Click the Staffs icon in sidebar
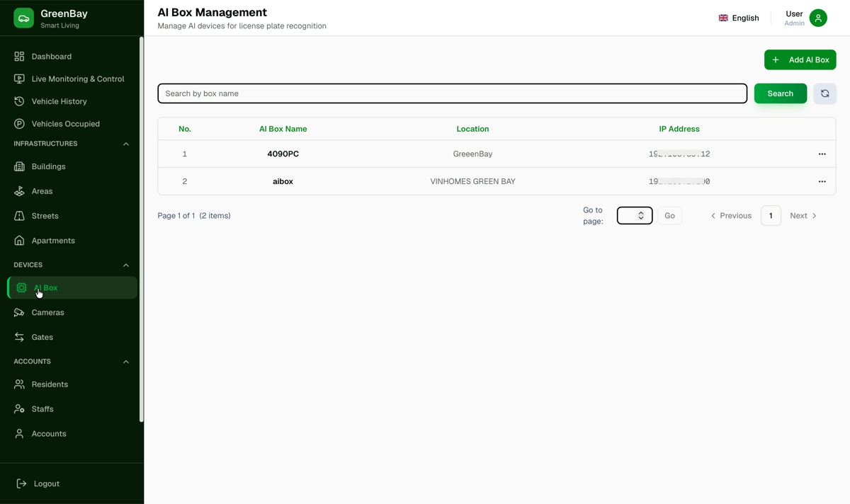The height and width of the screenshot is (504, 850). [x=19, y=409]
